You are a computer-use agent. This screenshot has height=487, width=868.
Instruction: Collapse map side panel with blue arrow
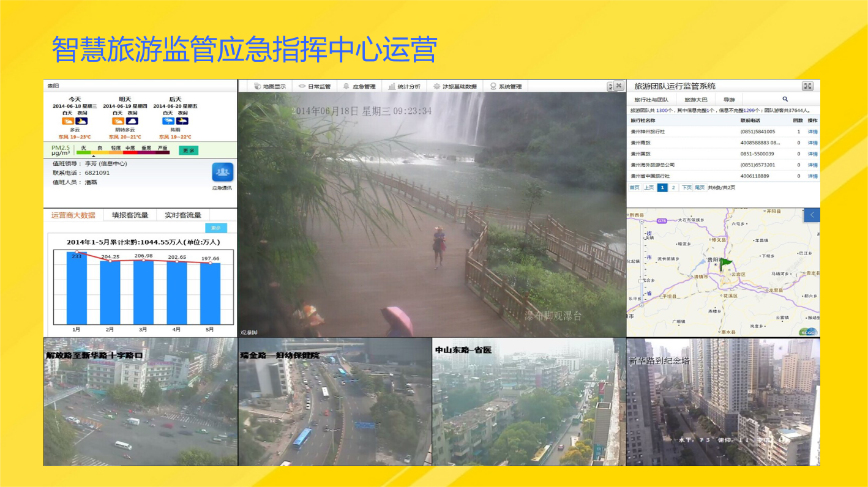(812, 215)
